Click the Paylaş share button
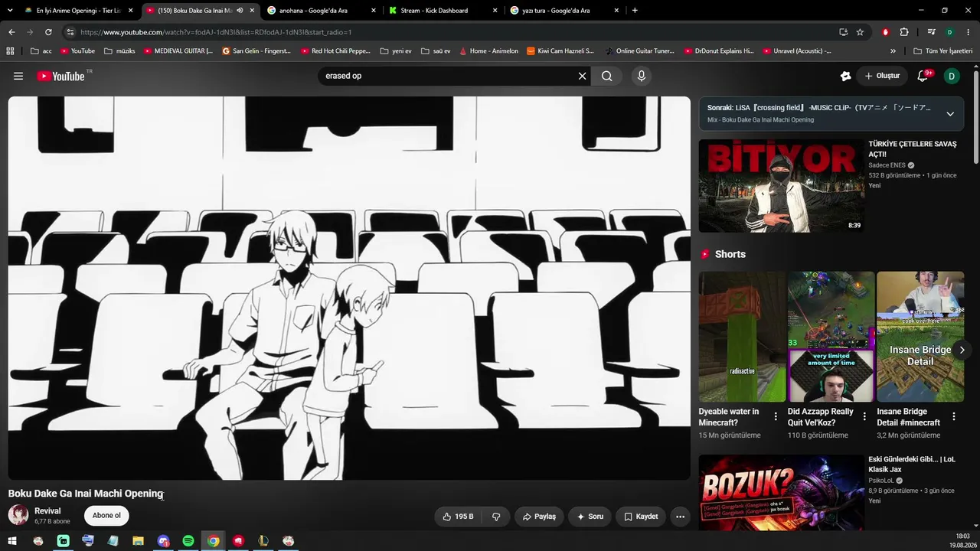Image resolution: width=980 pixels, height=551 pixels. coord(540,517)
